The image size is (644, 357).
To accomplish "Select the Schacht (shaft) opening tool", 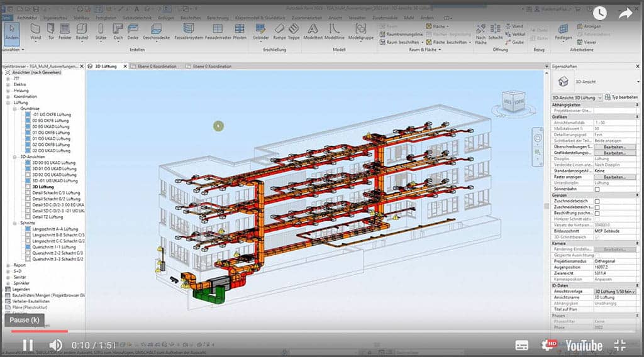I will click(496, 32).
